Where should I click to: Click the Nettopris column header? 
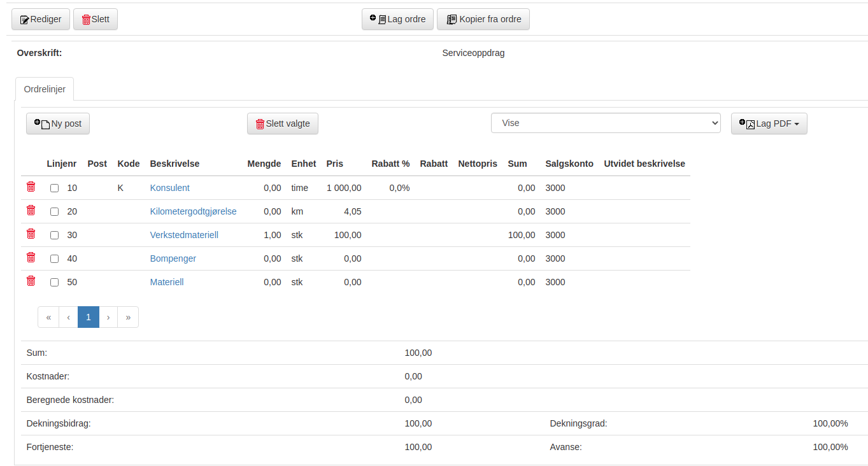click(478, 164)
